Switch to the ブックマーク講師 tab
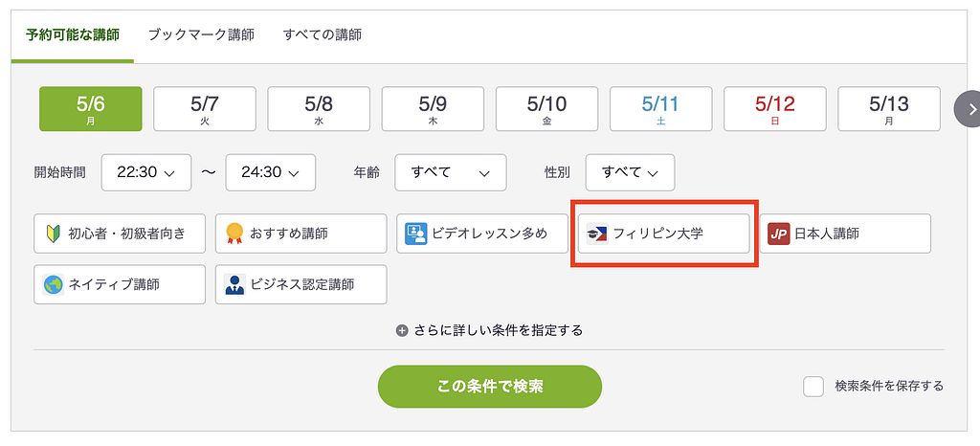 coord(201,34)
